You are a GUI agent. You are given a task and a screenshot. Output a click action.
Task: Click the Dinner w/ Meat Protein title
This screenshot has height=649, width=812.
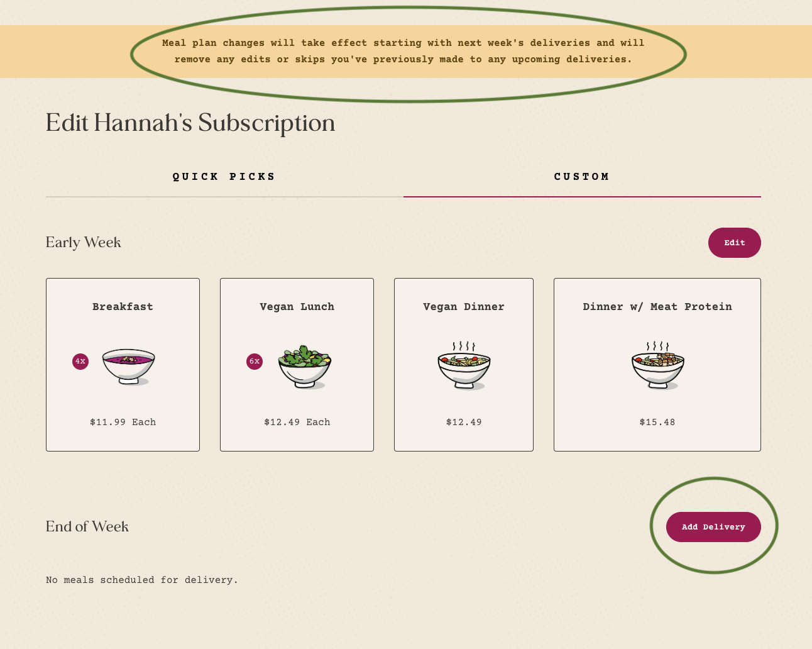coord(657,307)
